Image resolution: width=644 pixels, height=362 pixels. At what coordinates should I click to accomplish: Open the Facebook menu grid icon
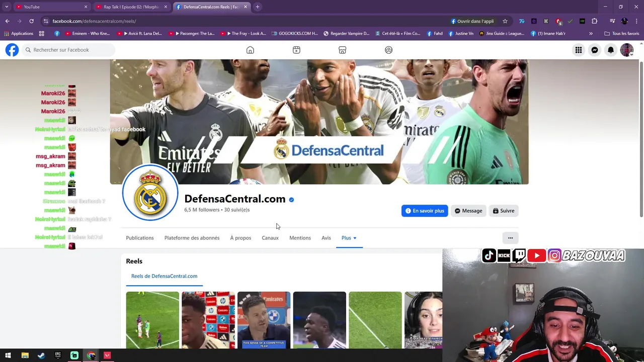point(579,50)
